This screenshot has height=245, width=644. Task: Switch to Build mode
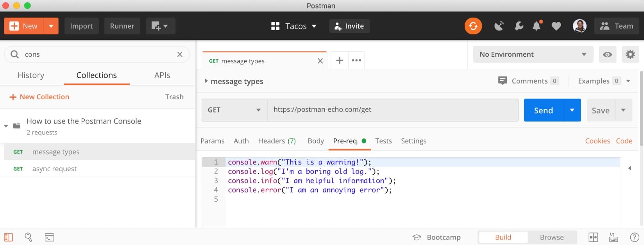(x=503, y=237)
